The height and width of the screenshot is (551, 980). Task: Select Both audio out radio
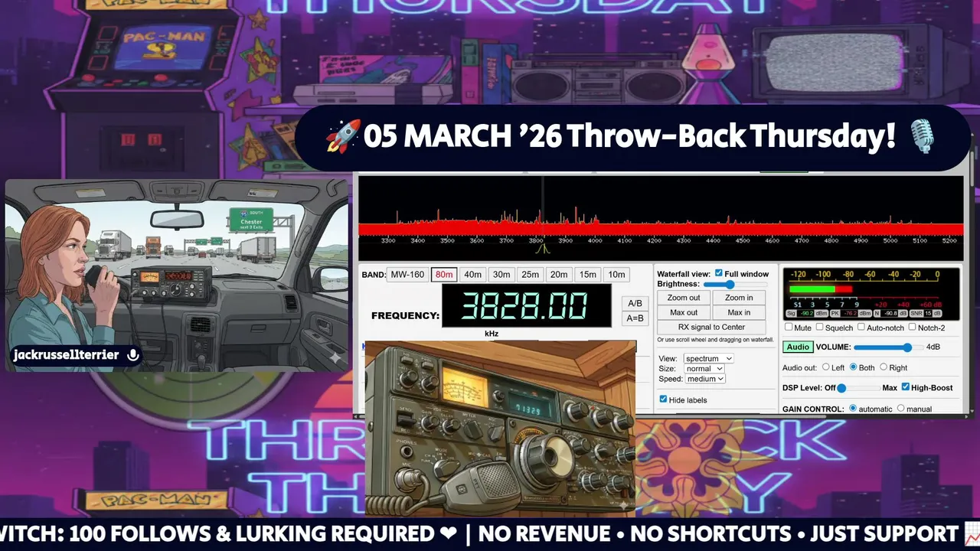click(x=853, y=367)
